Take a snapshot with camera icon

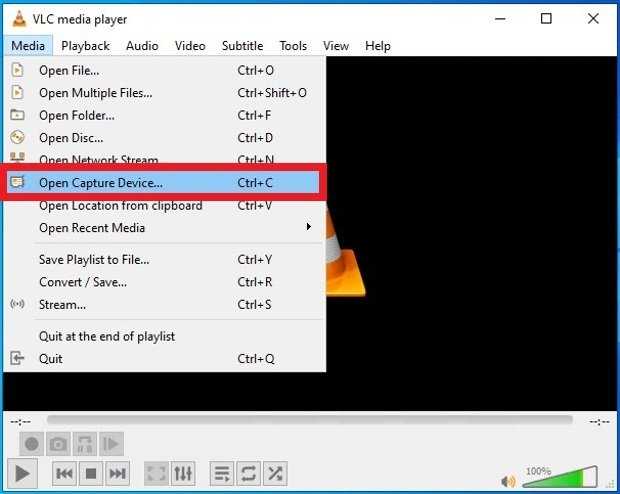coord(58,444)
